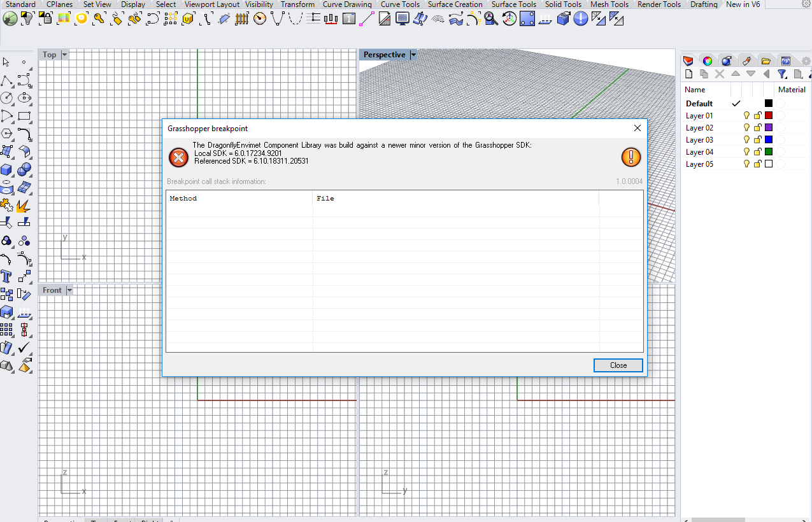
Task: Open the Front viewport dropdown arrow
Action: 69,290
